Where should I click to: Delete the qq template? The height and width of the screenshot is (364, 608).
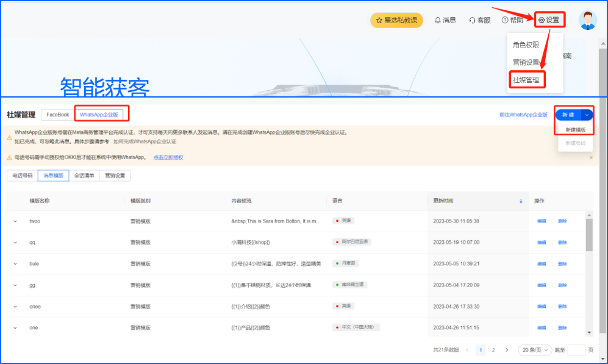pos(562,243)
